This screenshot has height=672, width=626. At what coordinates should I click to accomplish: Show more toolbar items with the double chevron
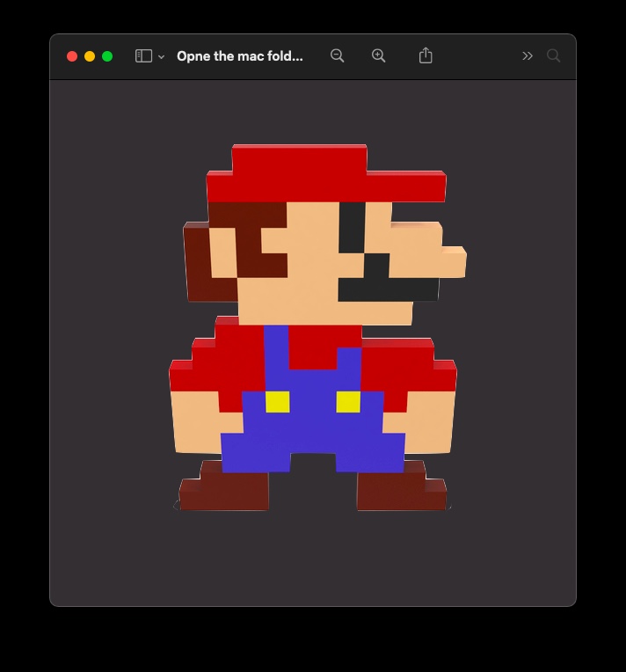click(528, 56)
